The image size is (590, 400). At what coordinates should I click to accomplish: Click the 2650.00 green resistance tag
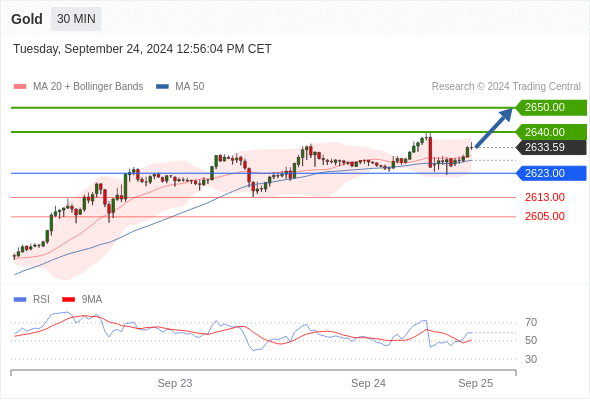coord(551,108)
